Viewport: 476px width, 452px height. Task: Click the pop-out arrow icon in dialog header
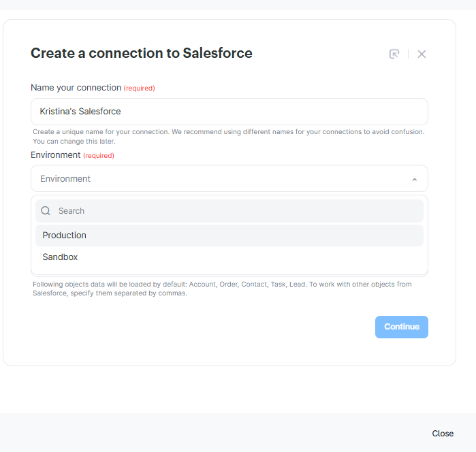394,54
